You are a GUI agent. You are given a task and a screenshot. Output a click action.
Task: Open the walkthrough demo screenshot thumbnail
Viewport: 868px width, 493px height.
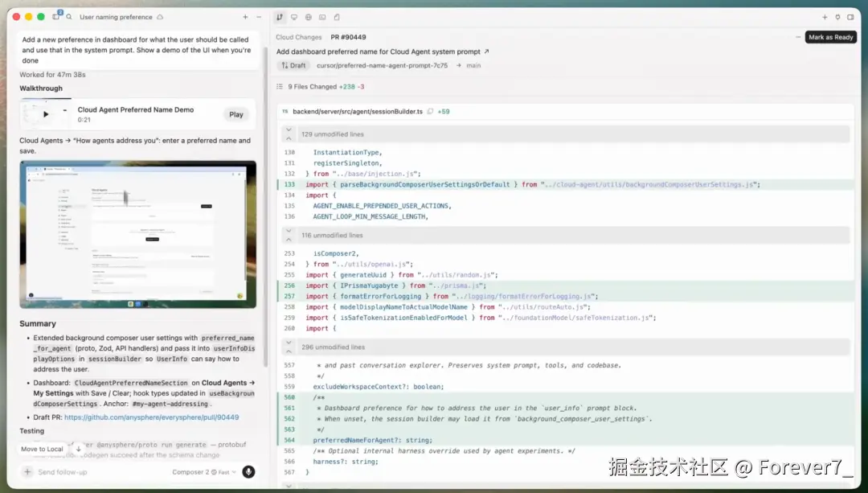[138, 234]
